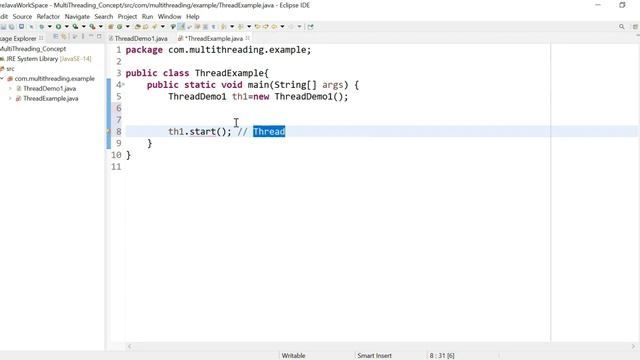
Task: Open the External Tools dropdown arrow
Action: (x=100, y=27)
